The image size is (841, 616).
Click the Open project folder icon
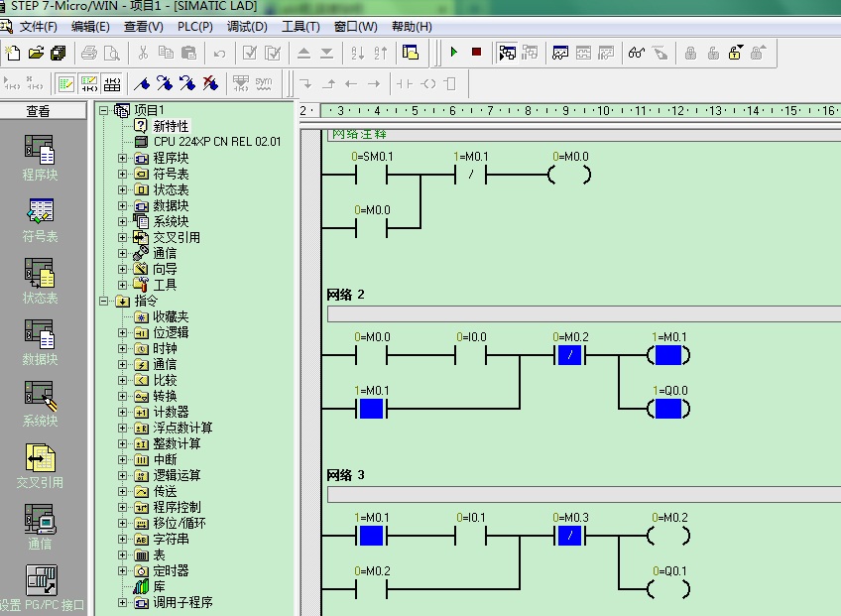click(x=36, y=53)
